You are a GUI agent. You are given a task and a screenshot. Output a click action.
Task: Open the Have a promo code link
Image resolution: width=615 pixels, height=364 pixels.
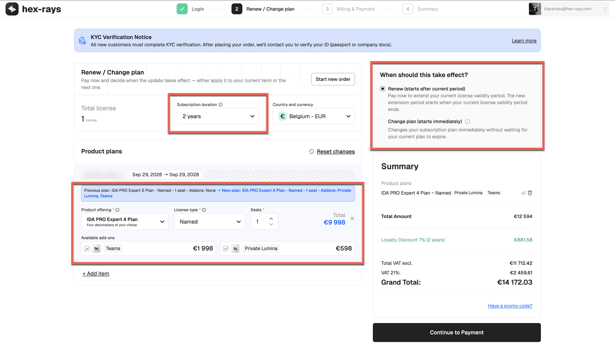pyautogui.click(x=510, y=306)
